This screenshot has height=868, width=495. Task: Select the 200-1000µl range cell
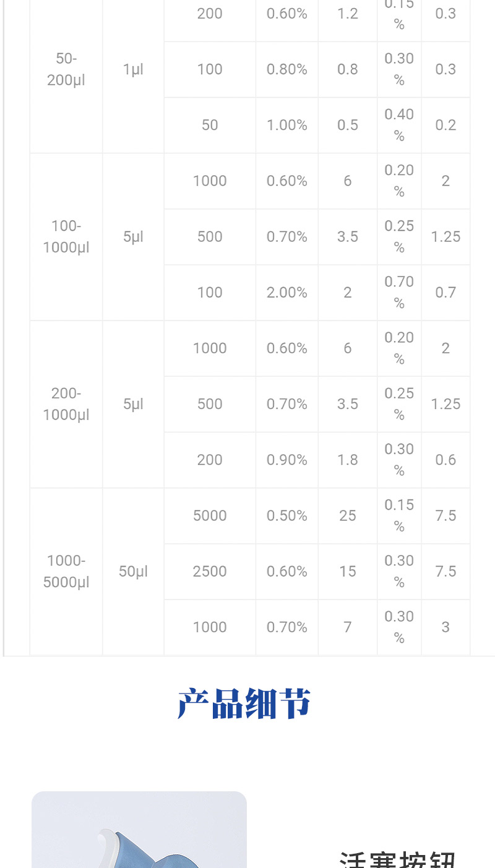click(x=66, y=404)
